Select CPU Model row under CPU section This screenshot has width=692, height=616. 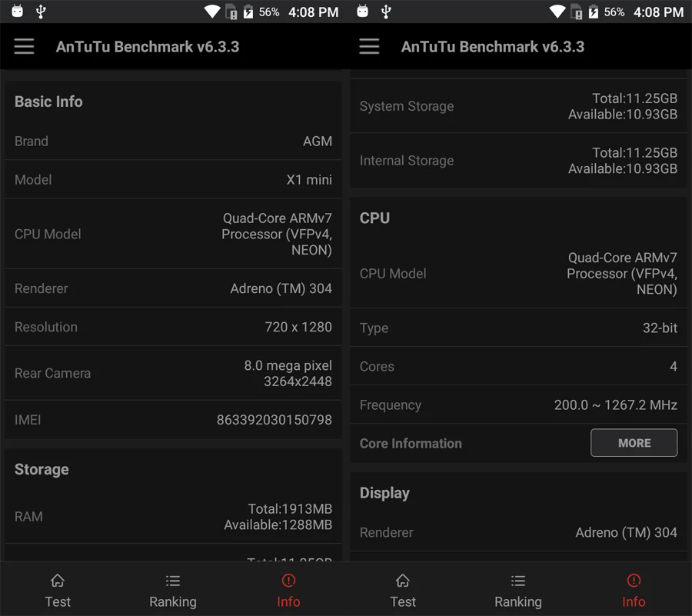coord(518,274)
